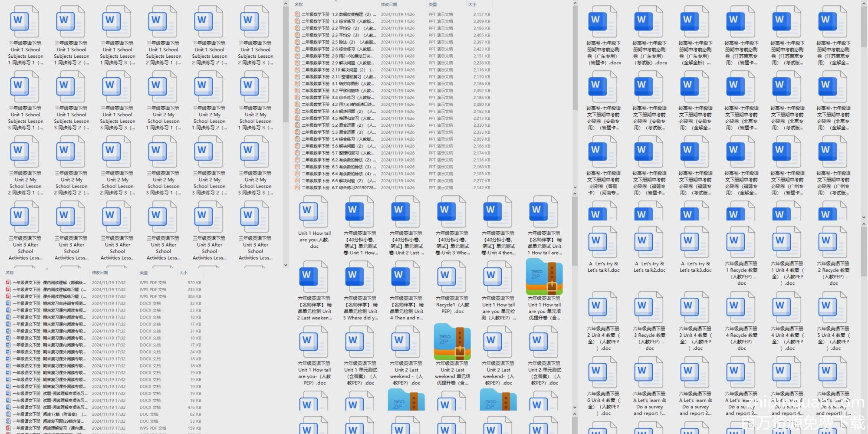Select the 360 ZIP archive Unit 2 Last weekend 单元培优提升卷
Screen dimensions: 868x434
coord(452,342)
